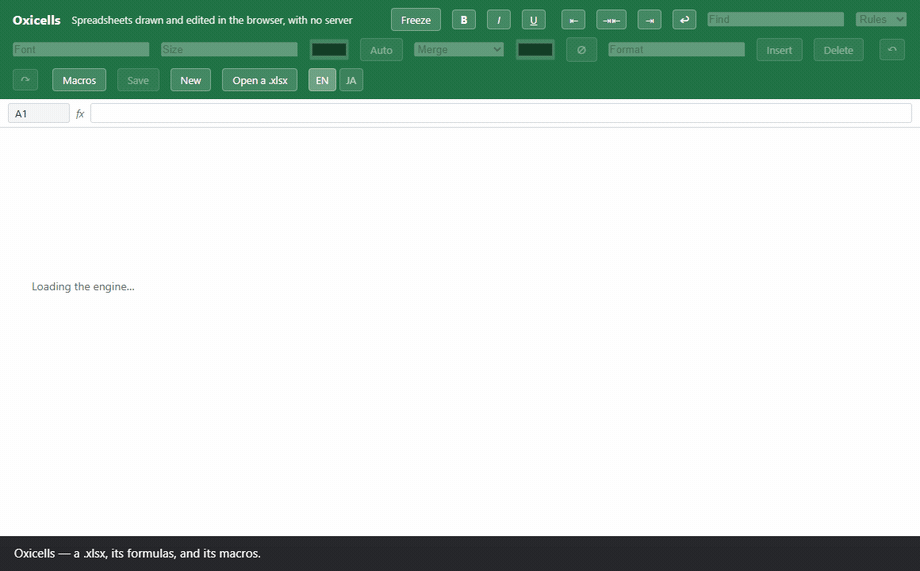Screen dimensions: 920x571
Task: Click the footer tagline about macros
Action: 137,553
